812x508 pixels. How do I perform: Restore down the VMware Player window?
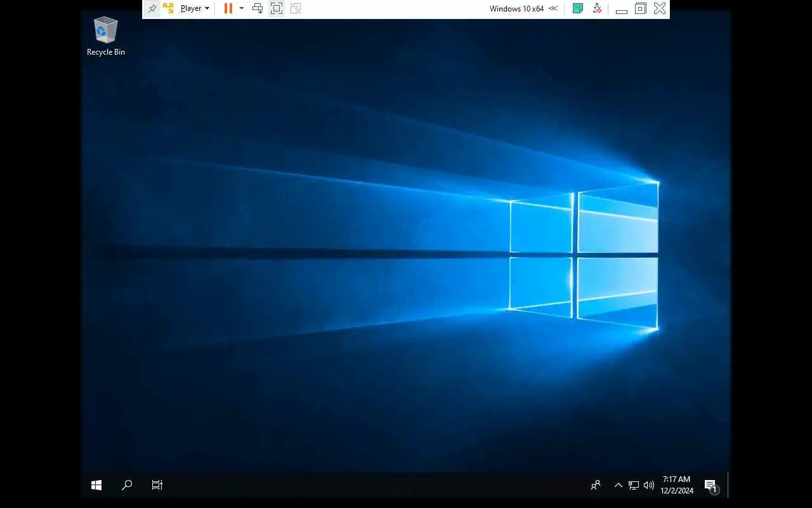tap(641, 8)
